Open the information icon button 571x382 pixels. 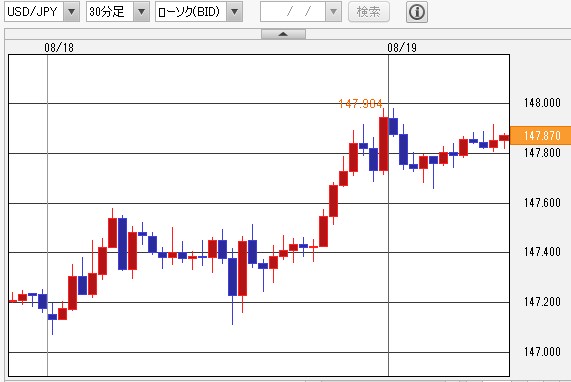pos(417,12)
